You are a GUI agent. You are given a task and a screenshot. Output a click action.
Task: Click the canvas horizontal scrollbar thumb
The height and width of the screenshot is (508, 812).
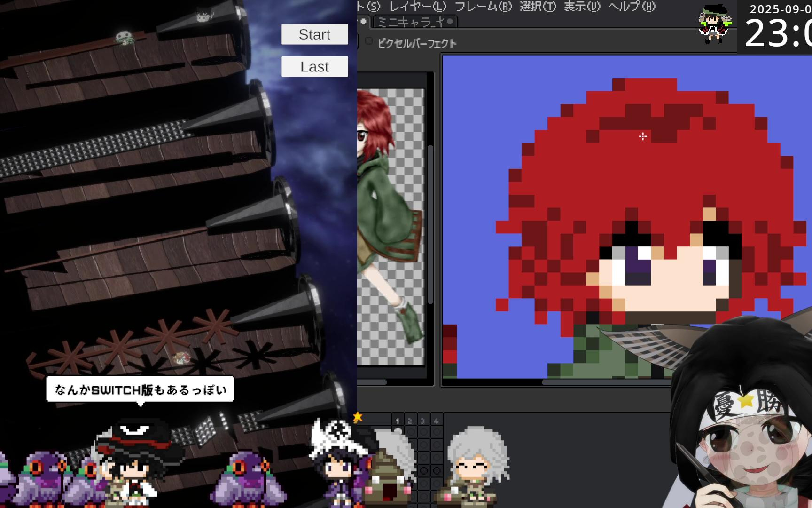(607, 382)
